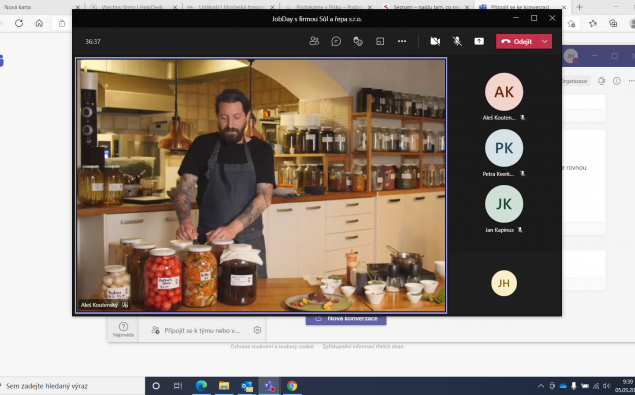Add page to favorites icon
This screenshot has width=635, height=395.
coord(571,23)
